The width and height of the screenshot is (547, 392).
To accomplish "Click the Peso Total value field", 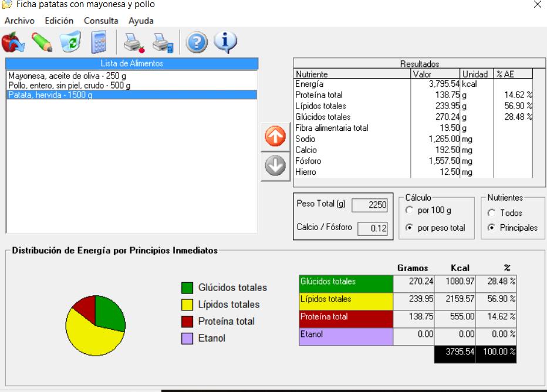I will (x=369, y=204).
